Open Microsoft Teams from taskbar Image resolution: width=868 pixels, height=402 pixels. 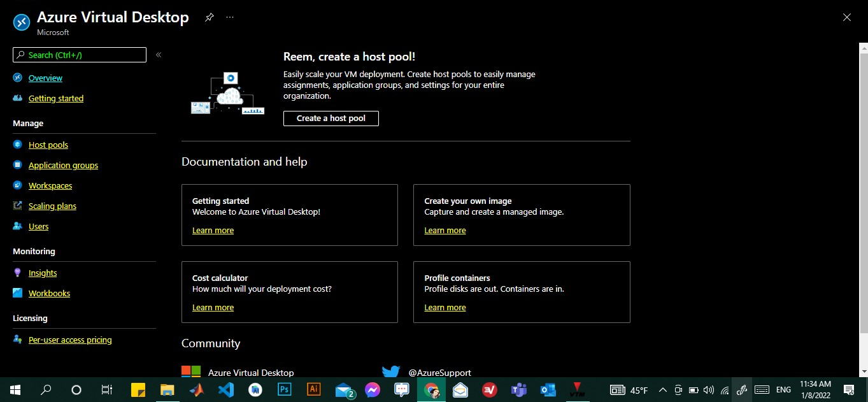[x=519, y=390]
